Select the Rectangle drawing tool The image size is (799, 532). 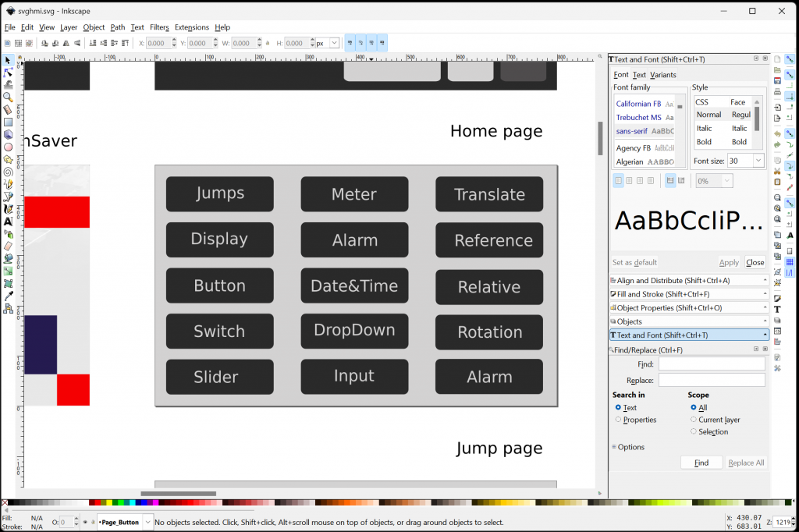[8, 122]
